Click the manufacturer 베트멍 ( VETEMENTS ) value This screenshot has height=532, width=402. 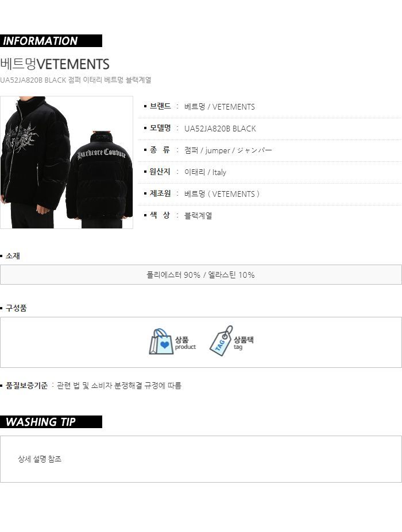[222, 194]
